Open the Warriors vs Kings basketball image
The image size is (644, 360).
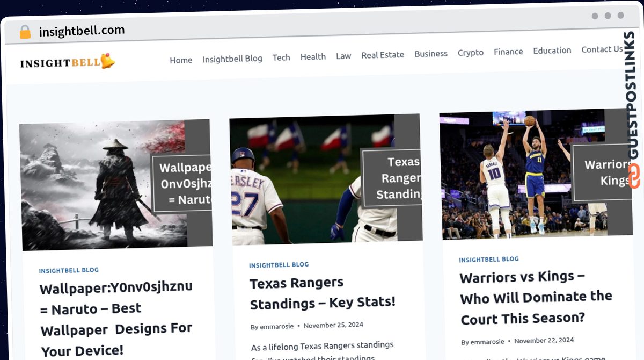tap(536, 174)
